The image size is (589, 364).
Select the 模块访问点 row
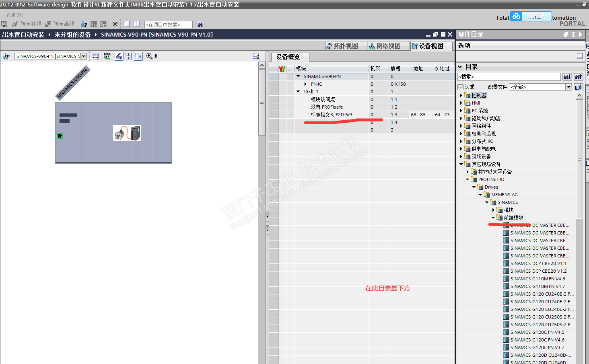[362, 99]
